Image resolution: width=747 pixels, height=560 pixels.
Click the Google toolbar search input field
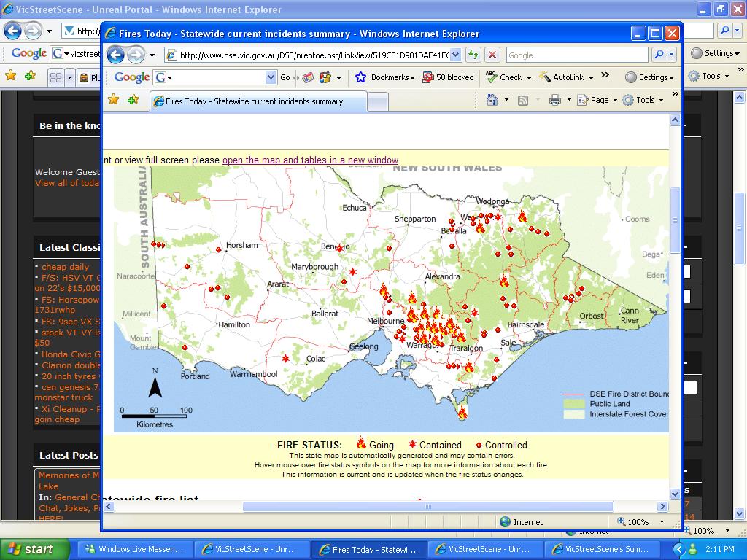coord(217,77)
